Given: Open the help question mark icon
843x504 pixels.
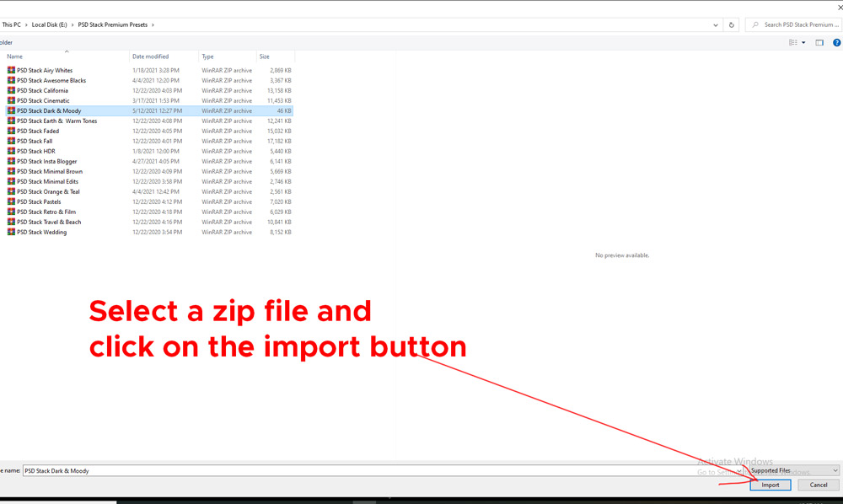Looking at the screenshot, I should tap(836, 42).
